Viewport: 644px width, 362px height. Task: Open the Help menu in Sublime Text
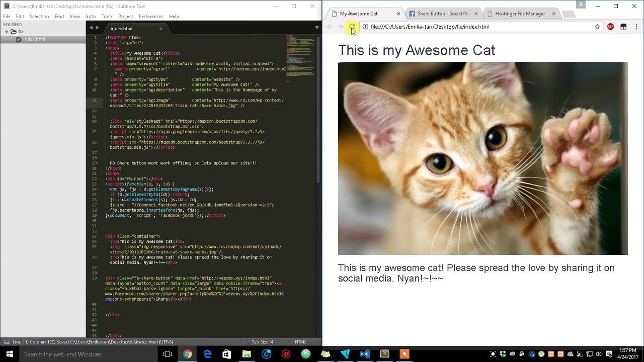(174, 16)
